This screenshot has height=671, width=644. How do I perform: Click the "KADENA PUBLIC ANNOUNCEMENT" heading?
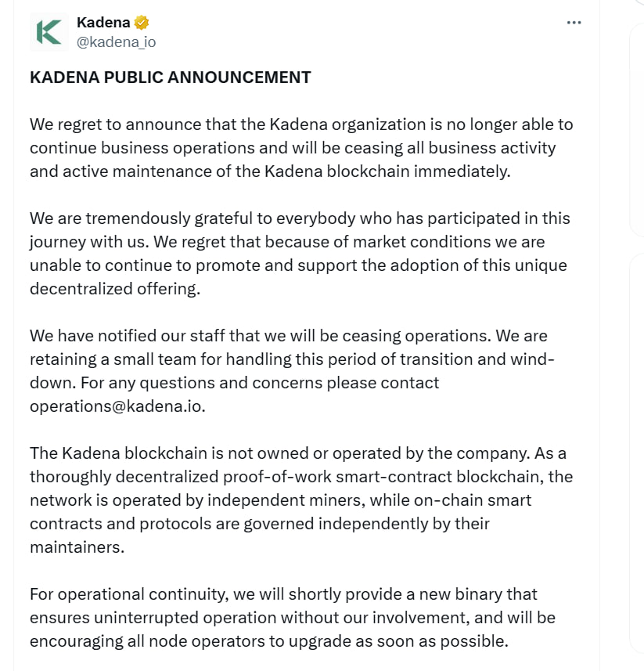pyautogui.click(x=170, y=78)
